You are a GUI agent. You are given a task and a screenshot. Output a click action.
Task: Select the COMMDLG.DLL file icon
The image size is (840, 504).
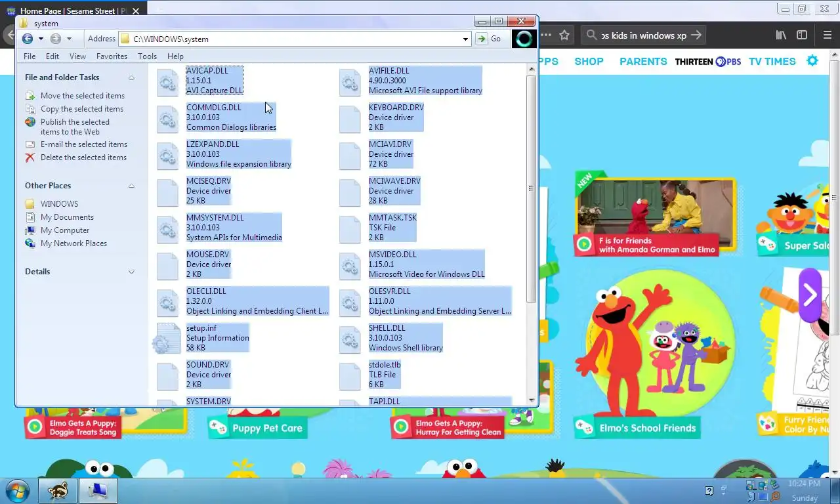pyautogui.click(x=167, y=119)
